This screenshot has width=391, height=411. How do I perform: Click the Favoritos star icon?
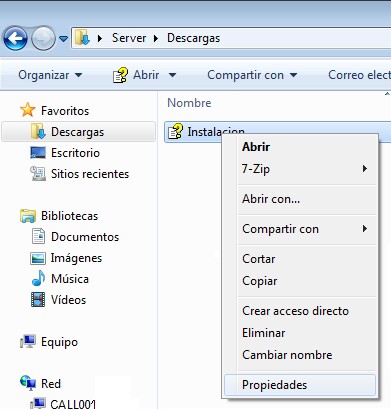coord(28,110)
